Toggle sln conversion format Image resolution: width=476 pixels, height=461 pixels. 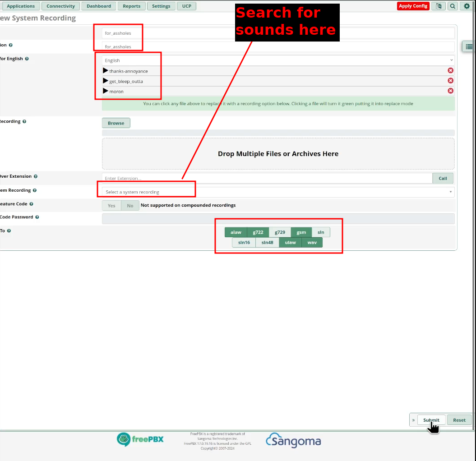point(321,232)
